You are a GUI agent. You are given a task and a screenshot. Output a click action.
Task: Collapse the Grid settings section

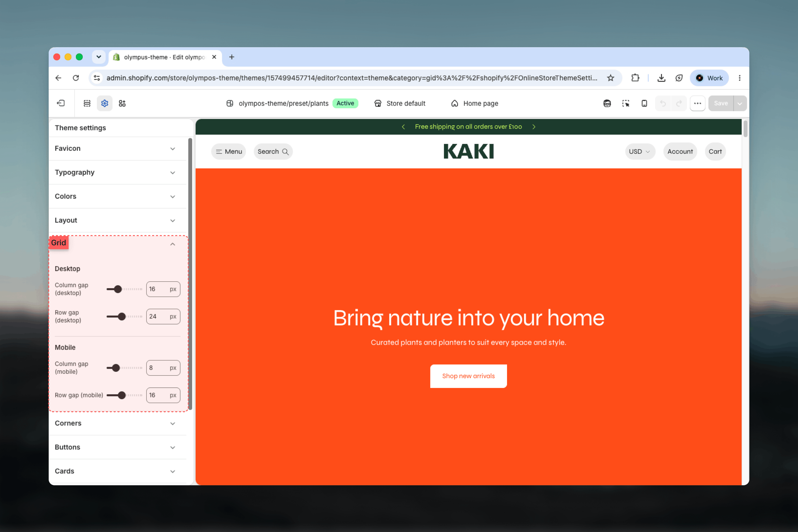pyautogui.click(x=173, y=244)
